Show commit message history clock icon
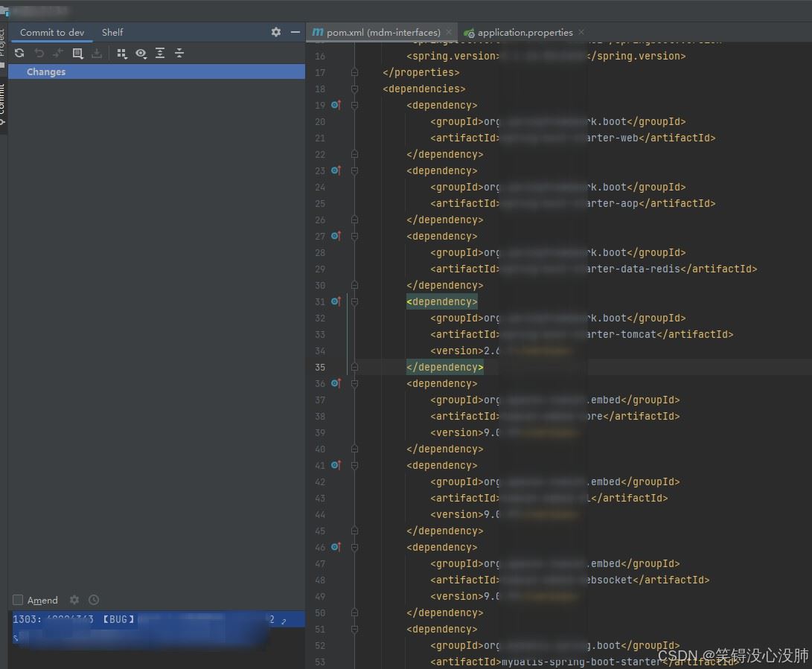Viewport: 812px width, 669px height. [x=94, y=600]
